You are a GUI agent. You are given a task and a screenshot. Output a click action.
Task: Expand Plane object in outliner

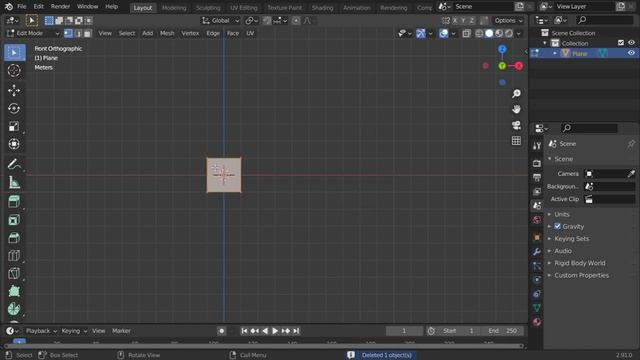(555, 53)
